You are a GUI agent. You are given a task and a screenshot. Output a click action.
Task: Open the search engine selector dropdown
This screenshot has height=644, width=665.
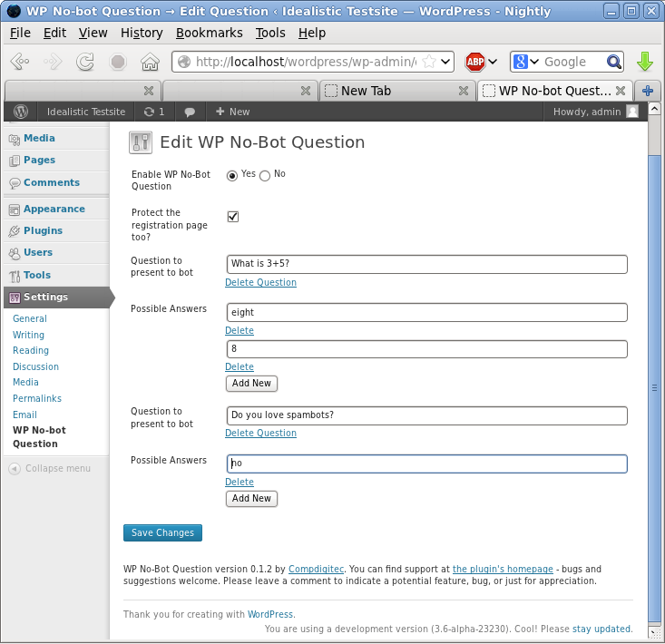pyautogui.click(x=526, y=62)
